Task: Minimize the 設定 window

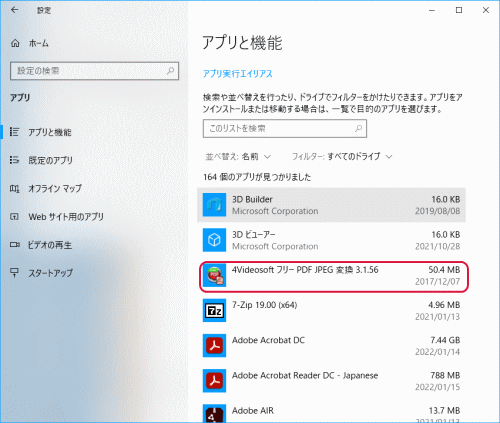Action: coord(432,10)
